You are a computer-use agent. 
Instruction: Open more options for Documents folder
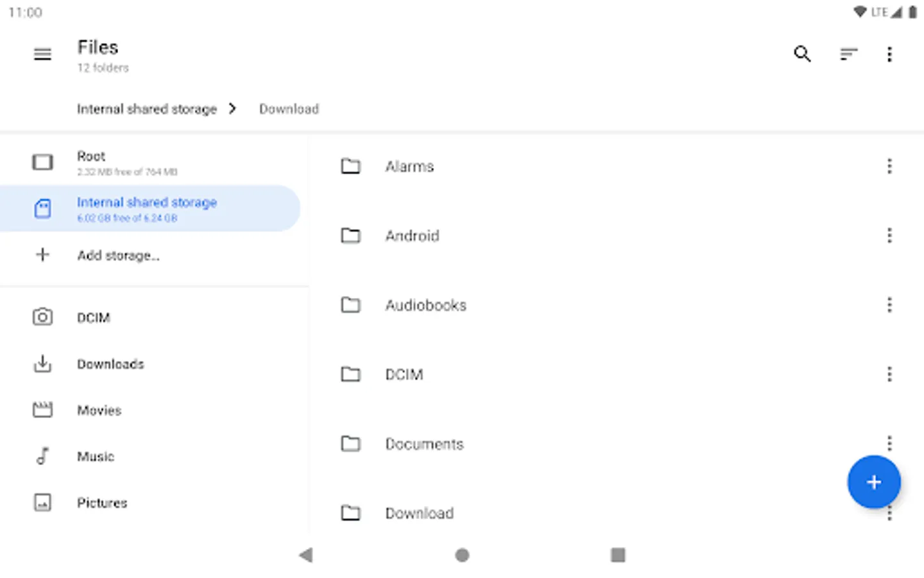coord(889,443)
